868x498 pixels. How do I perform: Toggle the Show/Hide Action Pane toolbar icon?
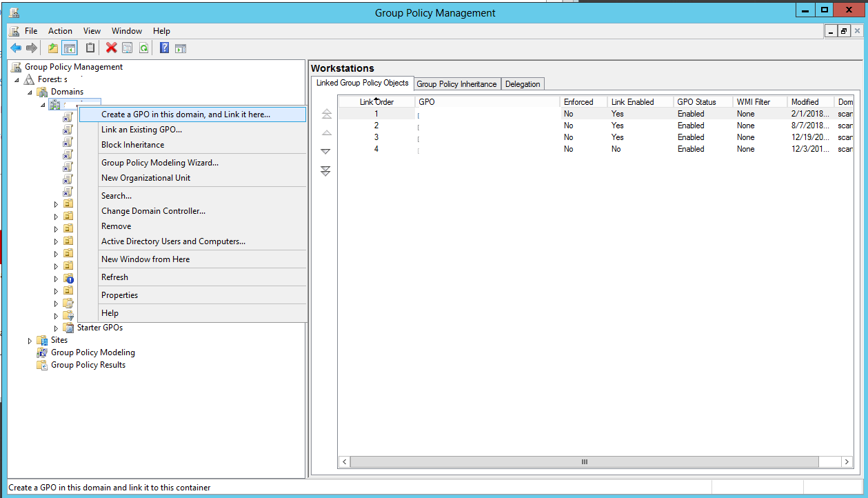tap(181, 48)
